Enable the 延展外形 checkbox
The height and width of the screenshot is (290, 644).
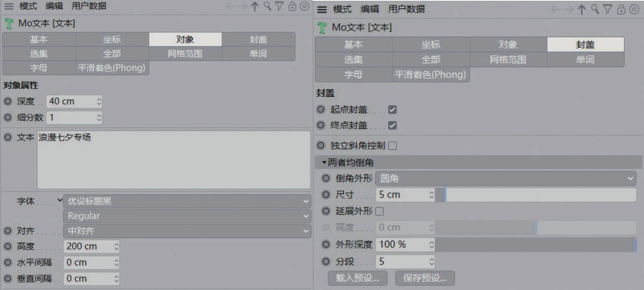pos(379,211)
